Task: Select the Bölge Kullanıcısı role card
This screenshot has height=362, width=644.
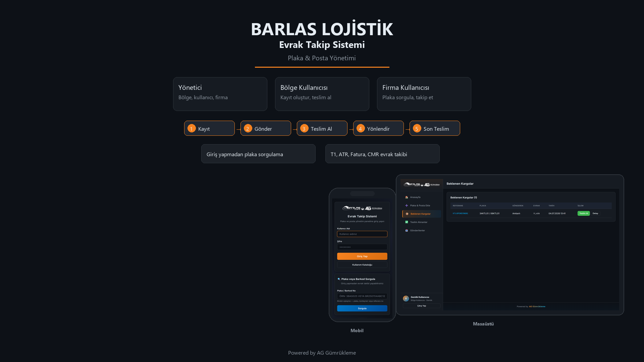Action: click(x=322, y=94)
